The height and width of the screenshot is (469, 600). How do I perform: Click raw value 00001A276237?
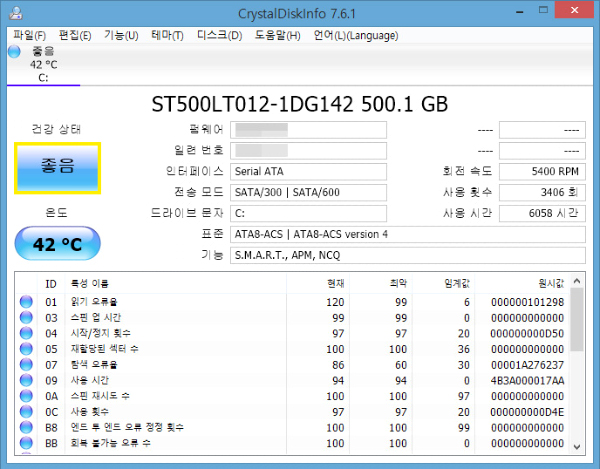[527, 365]
